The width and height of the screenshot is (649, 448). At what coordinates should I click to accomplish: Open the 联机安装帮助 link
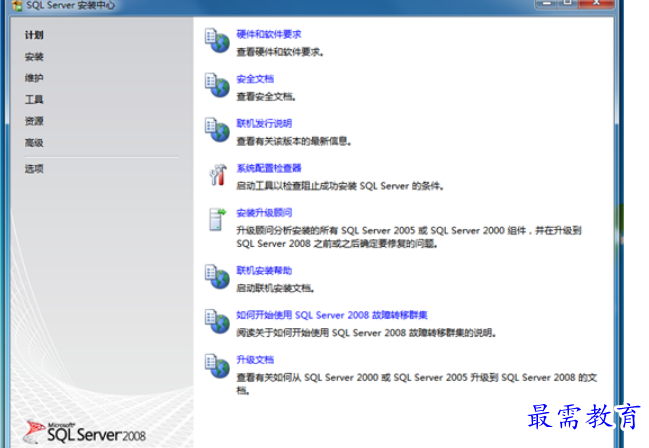(x=264, y=270)
